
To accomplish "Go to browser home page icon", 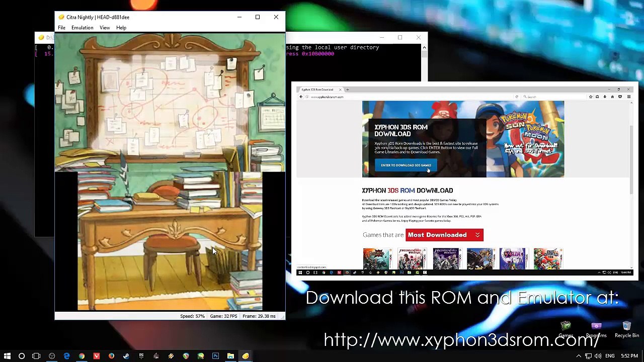I will click(612, 97).
